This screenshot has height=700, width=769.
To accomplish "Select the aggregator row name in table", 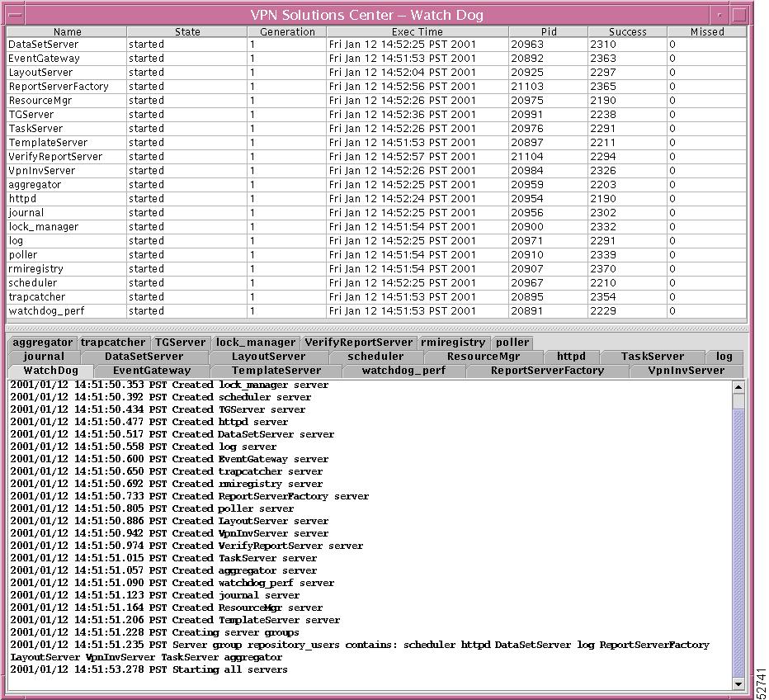I will [x=35, y=185].
